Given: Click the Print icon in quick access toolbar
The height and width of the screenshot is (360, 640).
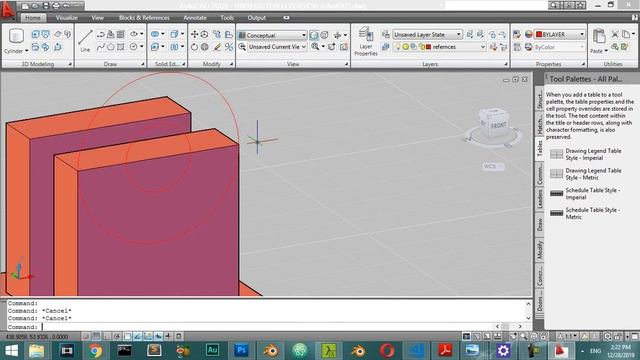Looking at the screenshot, I should 56,6.
